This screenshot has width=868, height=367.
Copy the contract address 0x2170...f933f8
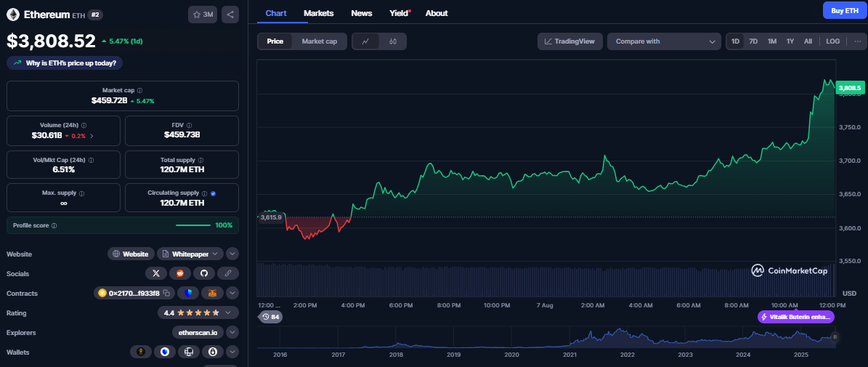pyautogui.click(x=166, y=293)
